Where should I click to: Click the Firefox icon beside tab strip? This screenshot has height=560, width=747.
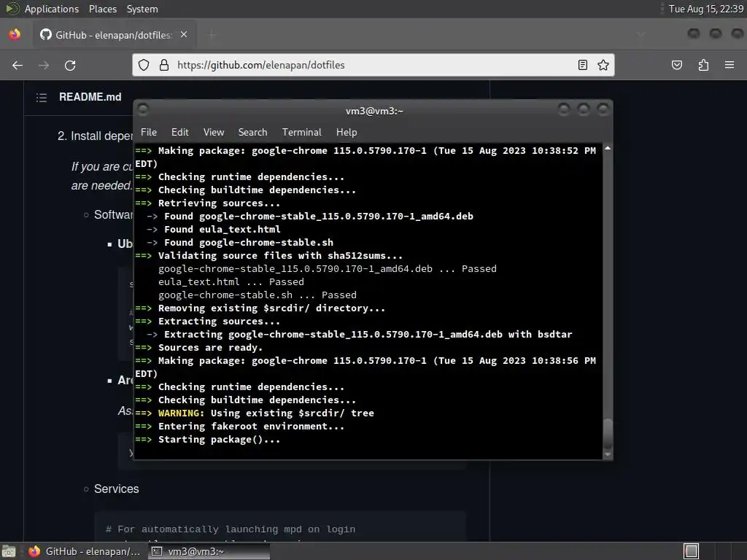click(15, 34)
